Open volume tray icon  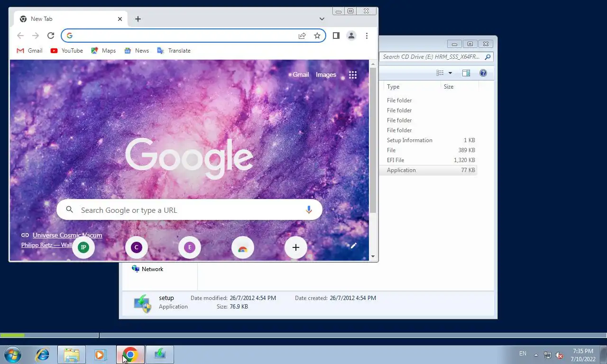pyautogui.click(x=559, y=355)
